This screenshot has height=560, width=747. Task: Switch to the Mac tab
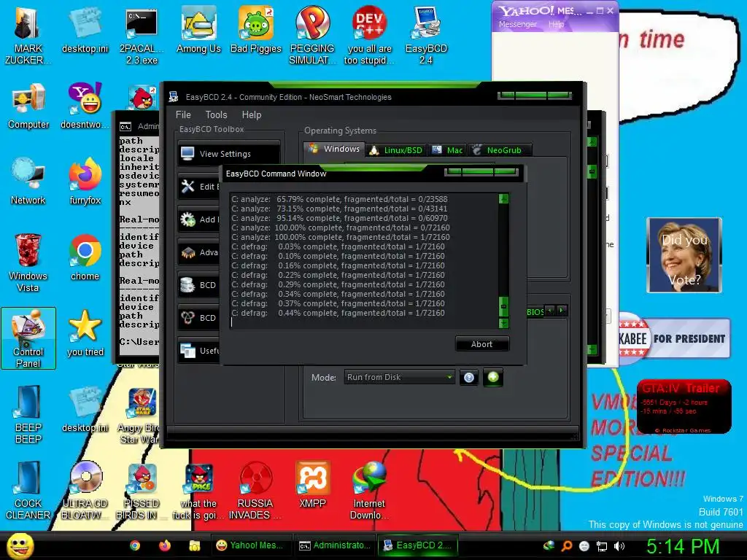pyautogui.click(x=447, y=150)
